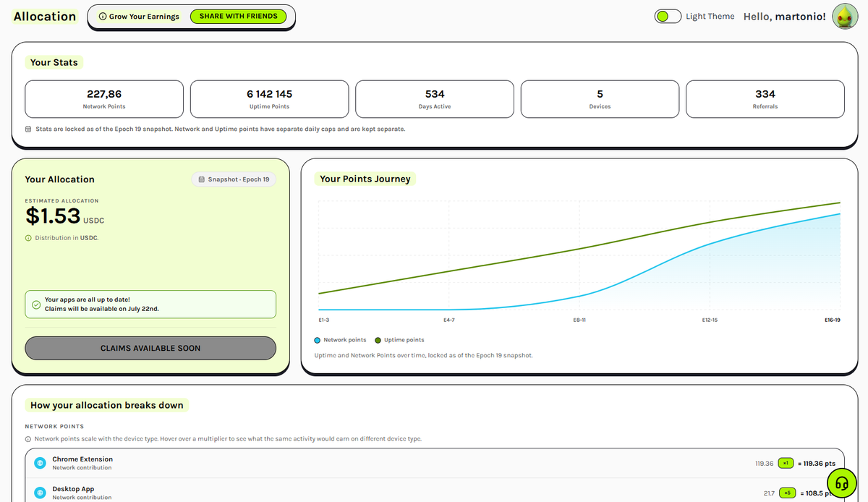The image size is (868, 502).
Task: Click the Days Active stat card
Action: [x=435, y=99]
